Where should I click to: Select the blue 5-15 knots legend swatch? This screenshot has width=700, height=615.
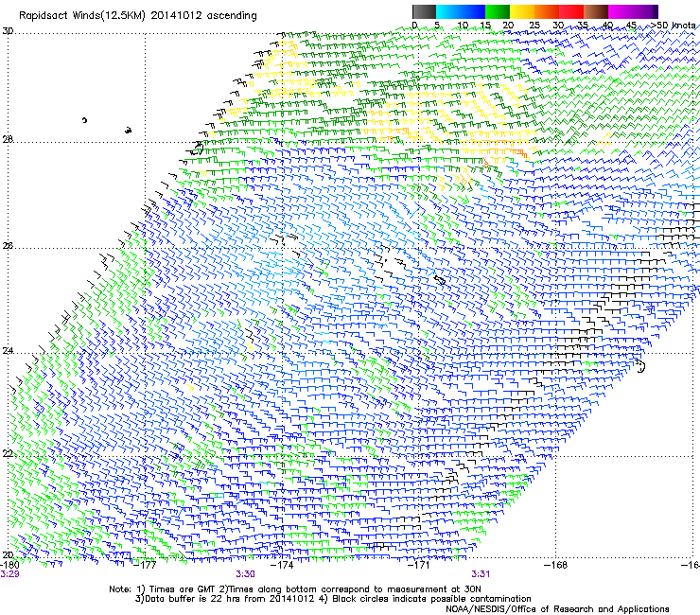[x=461, y=11]
